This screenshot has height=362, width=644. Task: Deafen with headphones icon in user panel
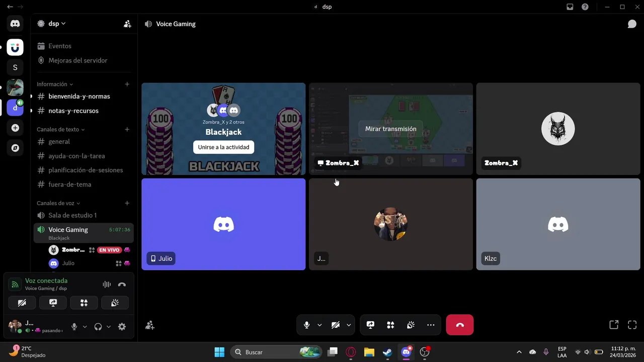click(x=98, y=327)
